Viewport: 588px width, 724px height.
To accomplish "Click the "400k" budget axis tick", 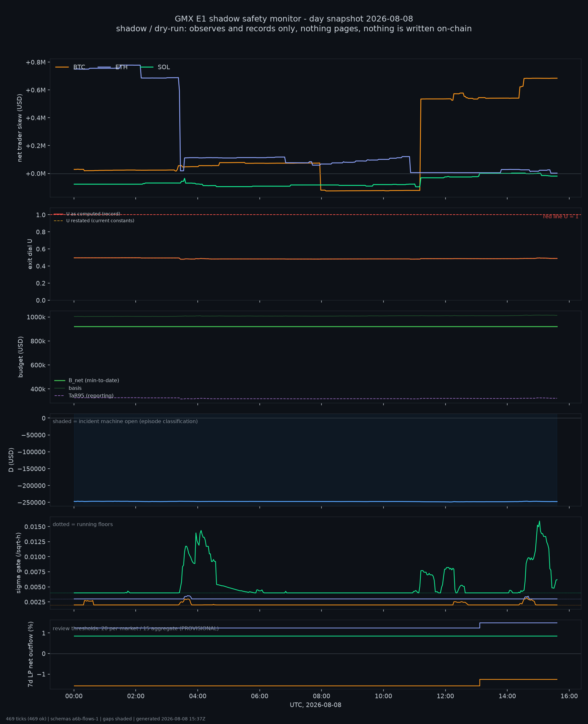I will [38, 389].
